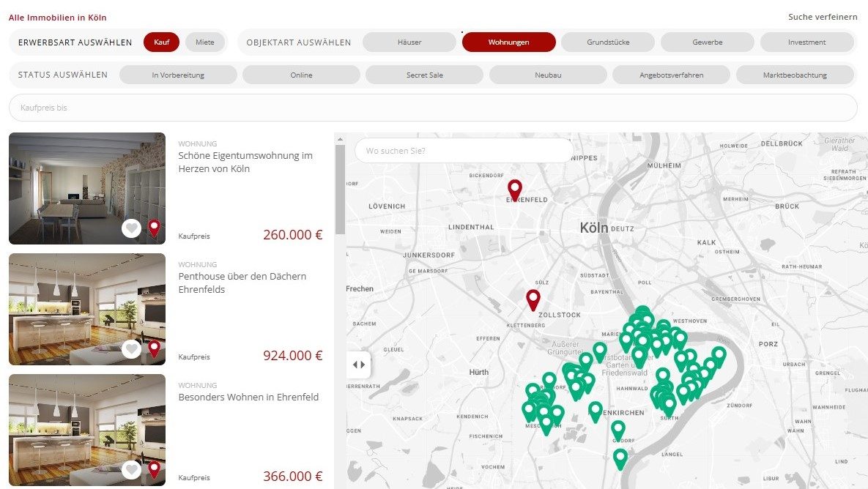868x489 pixels.
Task: Enable the In Vorbereitung status filter
Action: [178, 75]
